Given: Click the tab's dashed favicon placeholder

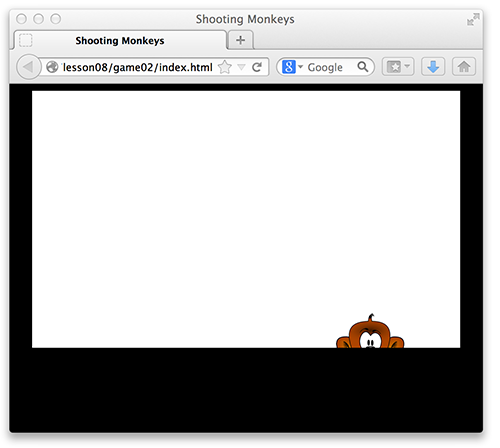Looking at the screenshot, I should click(26, 40).
